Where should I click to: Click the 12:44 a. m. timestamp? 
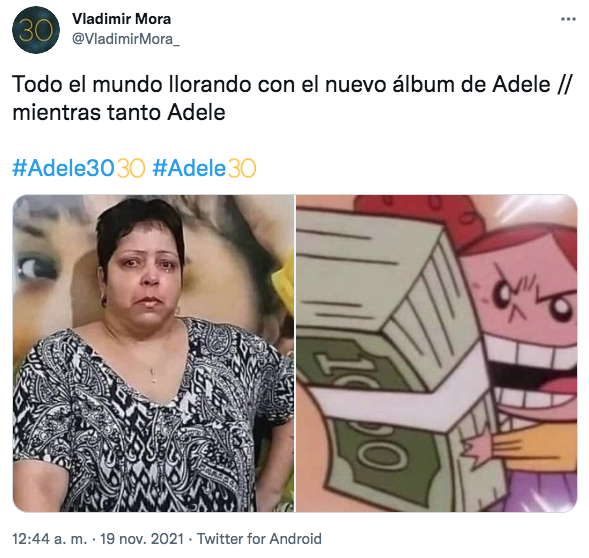tap(50, 539)
